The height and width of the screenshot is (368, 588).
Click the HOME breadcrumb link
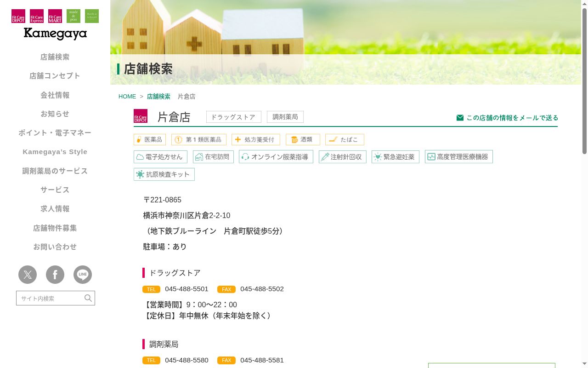click(127, 97)
